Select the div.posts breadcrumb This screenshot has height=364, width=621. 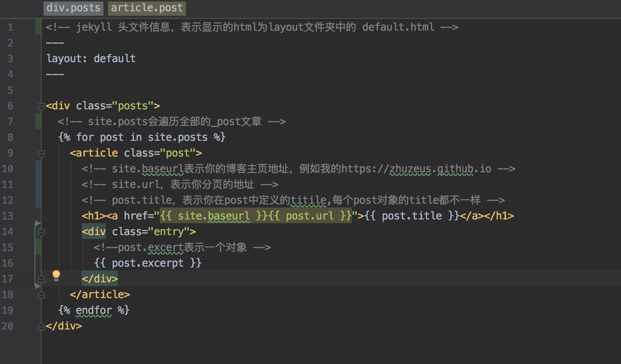(73, 8)
